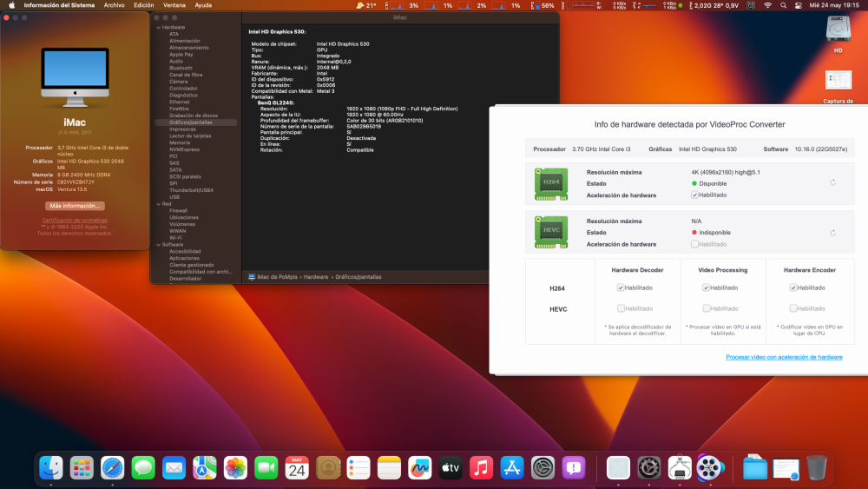Toggle H264 Video Processing checkbox

[706, 287]
